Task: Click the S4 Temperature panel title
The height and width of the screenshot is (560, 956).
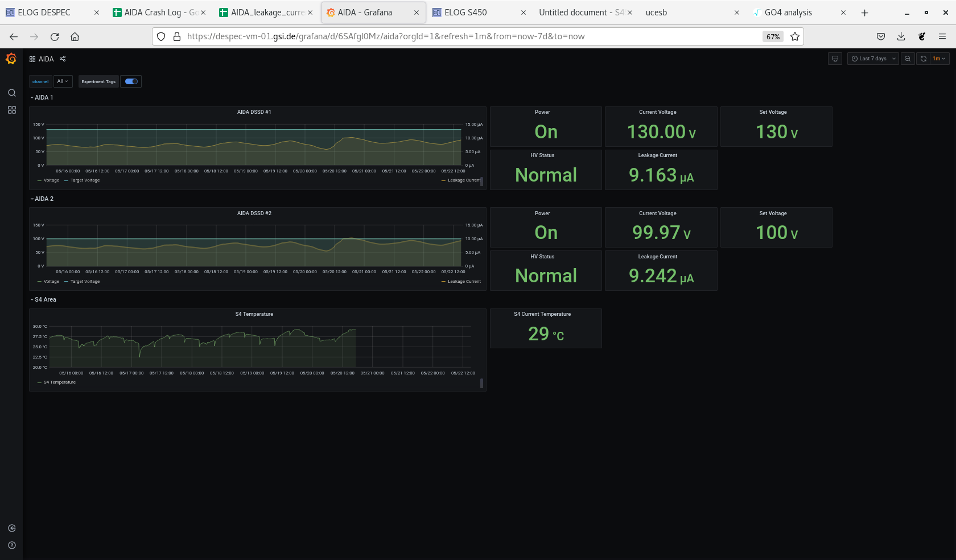Action: (x=254, y=314)
